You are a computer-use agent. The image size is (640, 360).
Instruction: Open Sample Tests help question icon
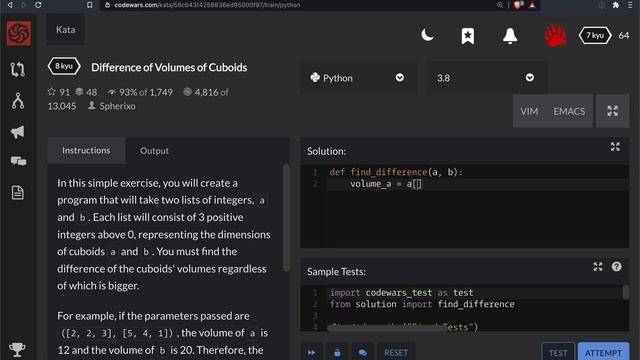(x=616, y=267)
